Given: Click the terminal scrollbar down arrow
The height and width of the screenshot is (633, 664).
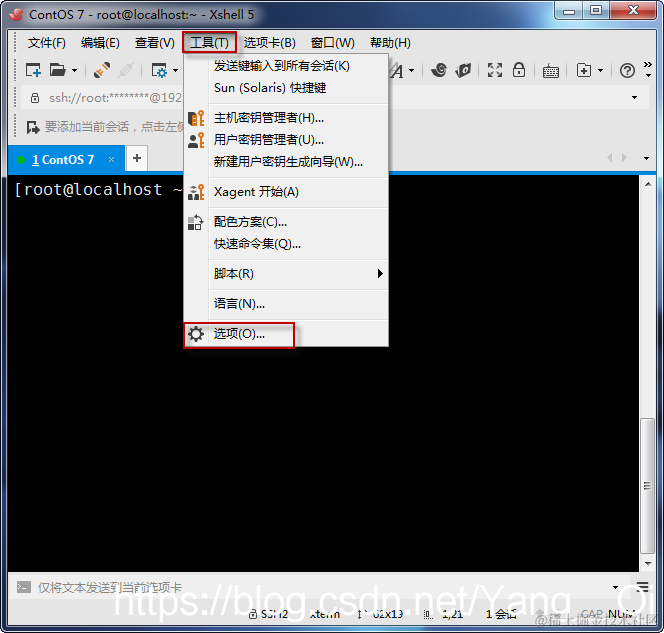Looking at the screenshot, I should [x=648, y=564].
